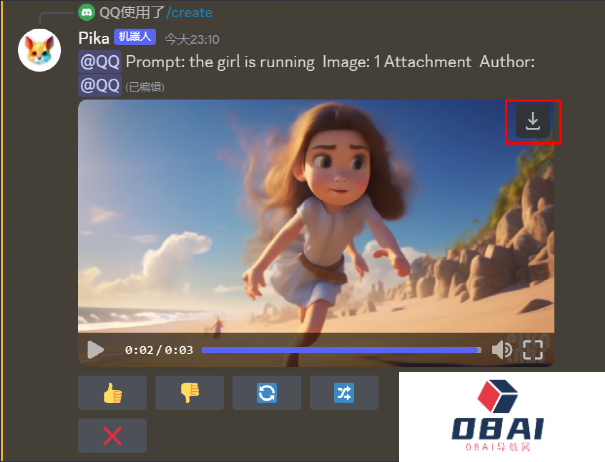Viewport: 605px width, 462px height.
Task: Mute the video volume
Action: tap(501, 350)
